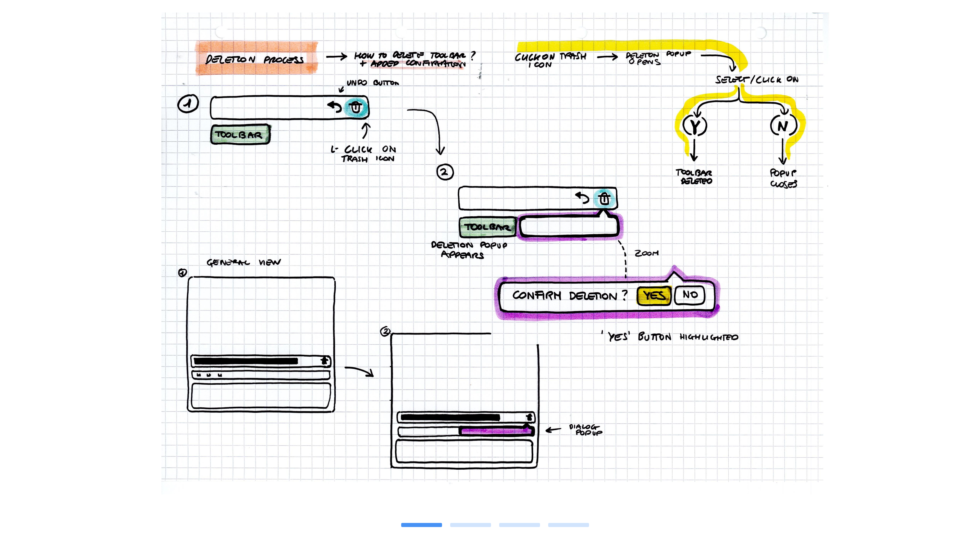Jump to the third slide indicator

tap(519, 525)
